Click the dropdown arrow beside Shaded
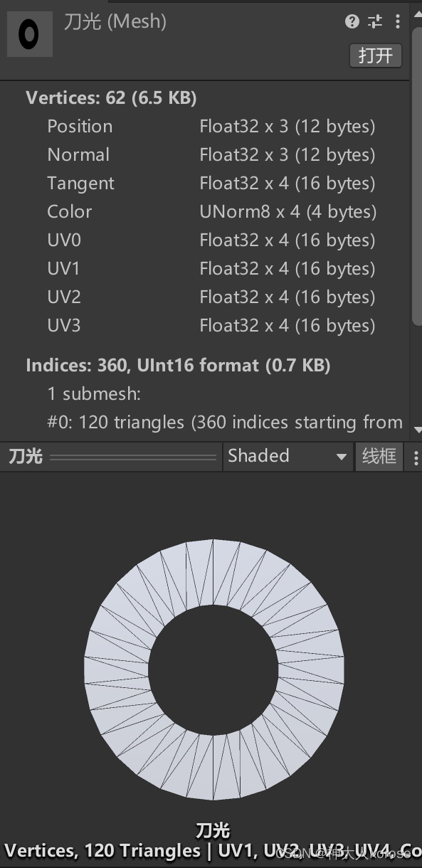The image size is (422, 868). click(x=341, y=456)
